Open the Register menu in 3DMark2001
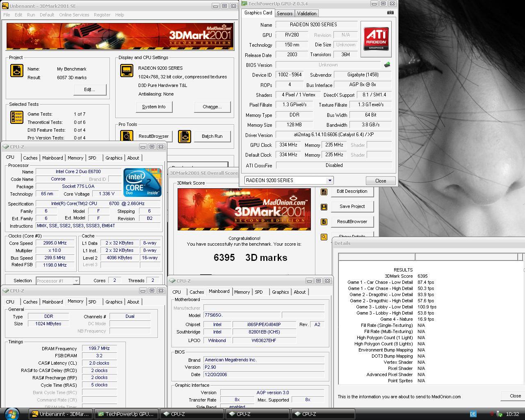 (102, 15)
